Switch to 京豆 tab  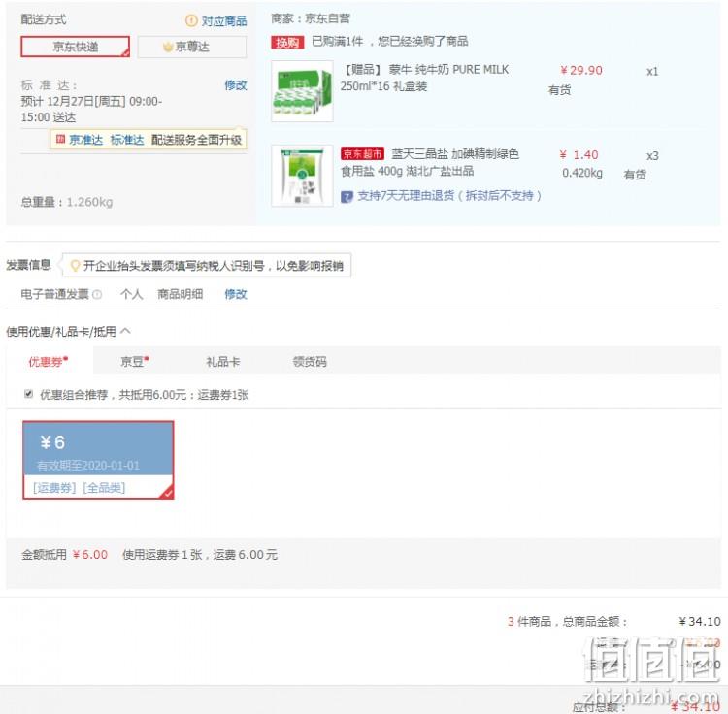coord(135,362)
